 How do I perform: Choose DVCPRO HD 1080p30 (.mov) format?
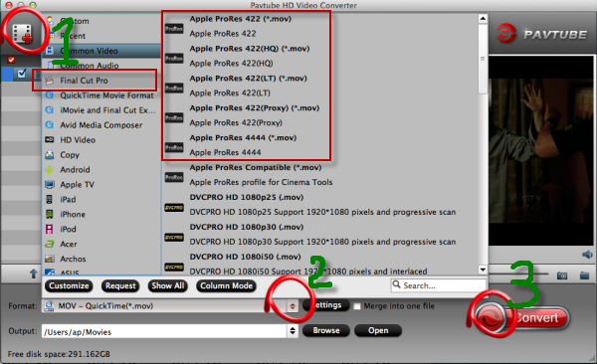(247, 227)
